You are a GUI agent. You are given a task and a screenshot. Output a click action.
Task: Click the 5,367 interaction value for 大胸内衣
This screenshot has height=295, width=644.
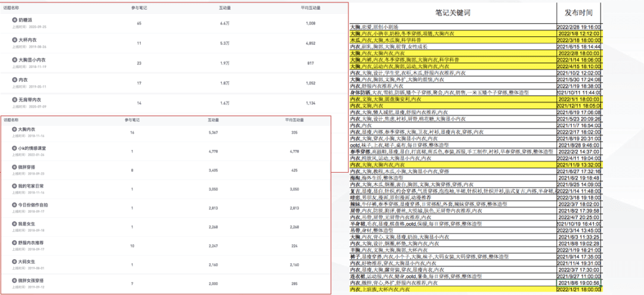213,133
